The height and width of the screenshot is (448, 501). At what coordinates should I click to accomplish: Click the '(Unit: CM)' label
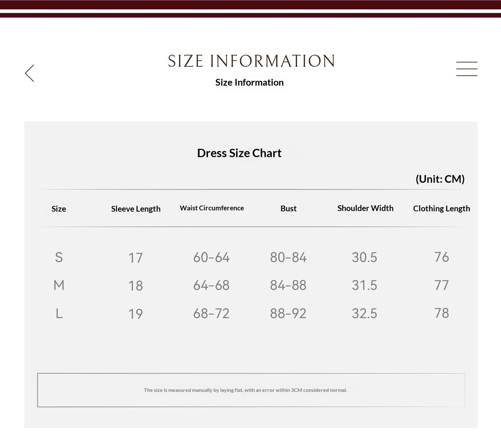[440, 179]
